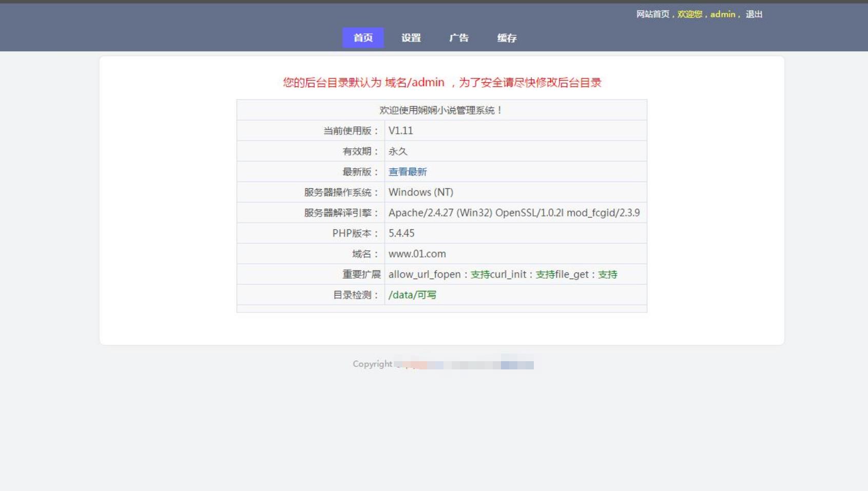
Task: Click the 欢迎使用 system title row
Action: (441, 110)
